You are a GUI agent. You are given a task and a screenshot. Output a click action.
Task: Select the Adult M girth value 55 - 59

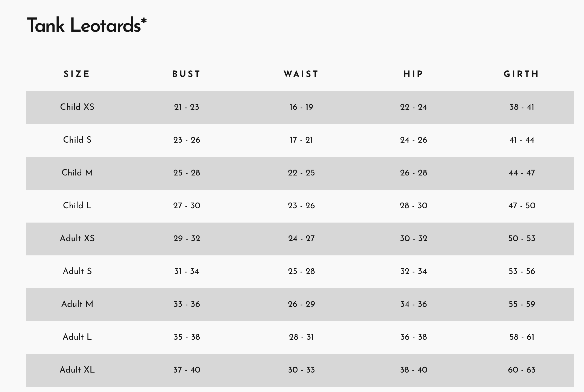[522, 304]
